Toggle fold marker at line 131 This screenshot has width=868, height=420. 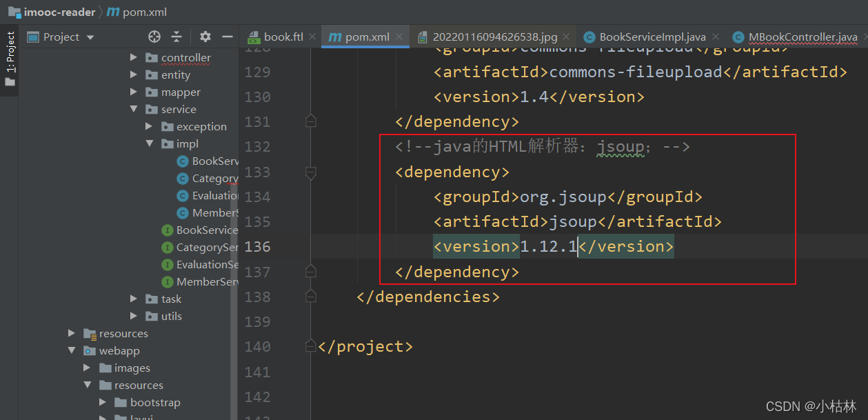pyautogui.click(x=310, y=122)
